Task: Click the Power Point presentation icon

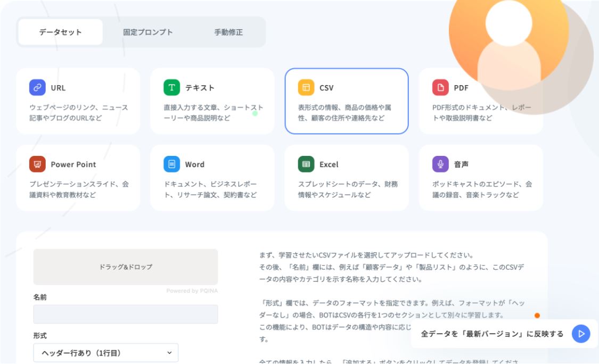Action: 37,164
